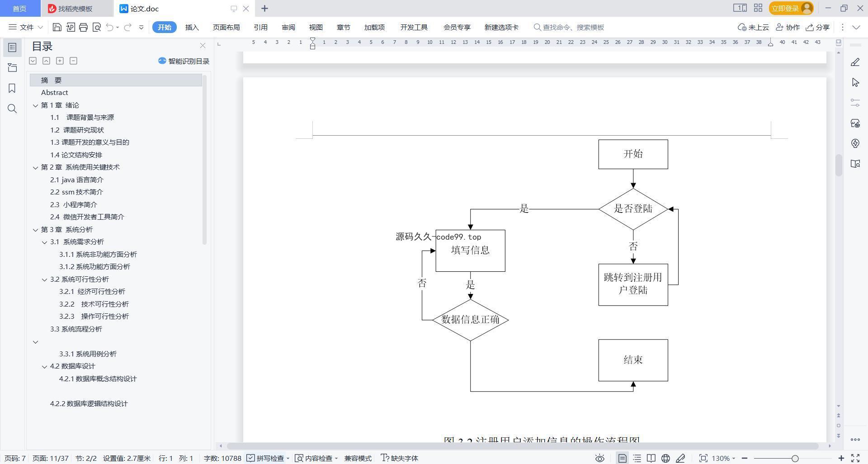Open the settings sliders icon in right sidebar

(x=855, y=103)
